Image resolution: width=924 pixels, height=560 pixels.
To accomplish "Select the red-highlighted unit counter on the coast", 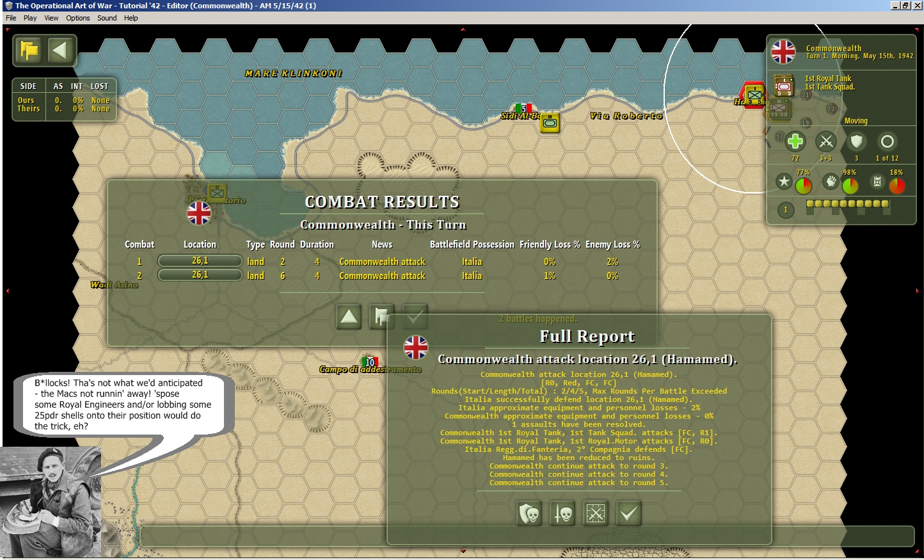I will pos(754,95).
